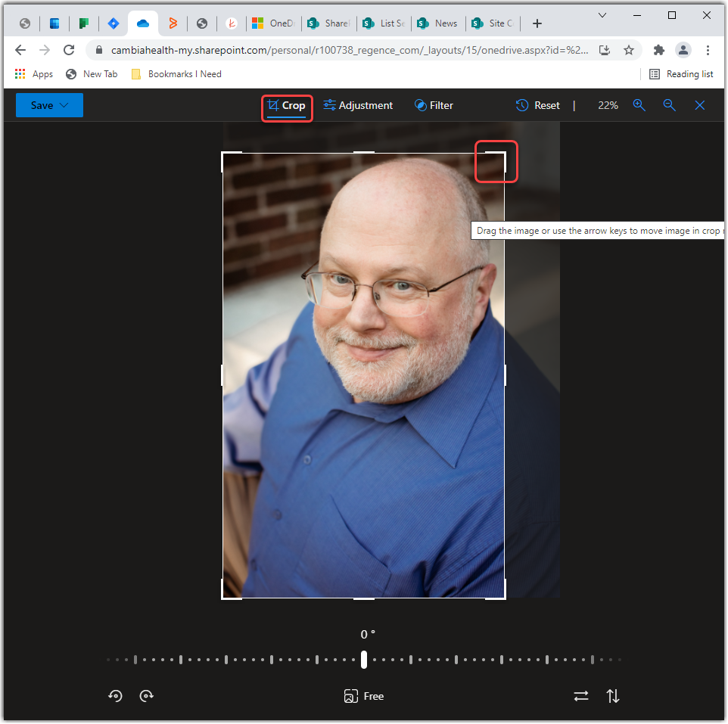Zoom in on the photo
Screen dimensions: 728x724
(639, 105)
